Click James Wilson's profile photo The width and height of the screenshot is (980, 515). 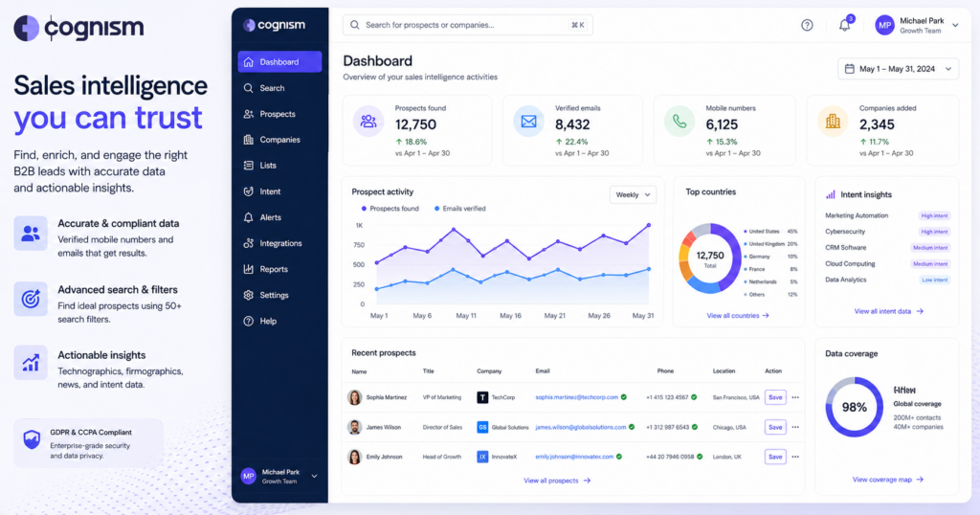pyautogui.click(x=354, y=428)
